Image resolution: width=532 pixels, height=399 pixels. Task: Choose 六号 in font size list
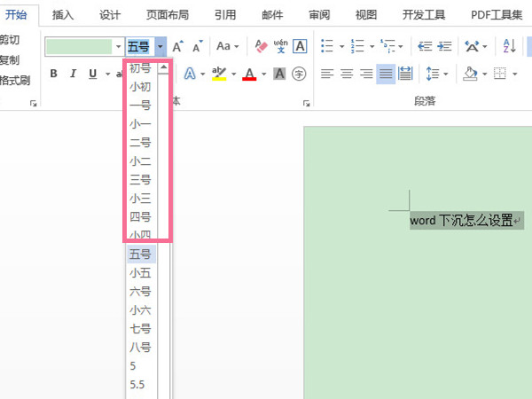coord(140,291)
